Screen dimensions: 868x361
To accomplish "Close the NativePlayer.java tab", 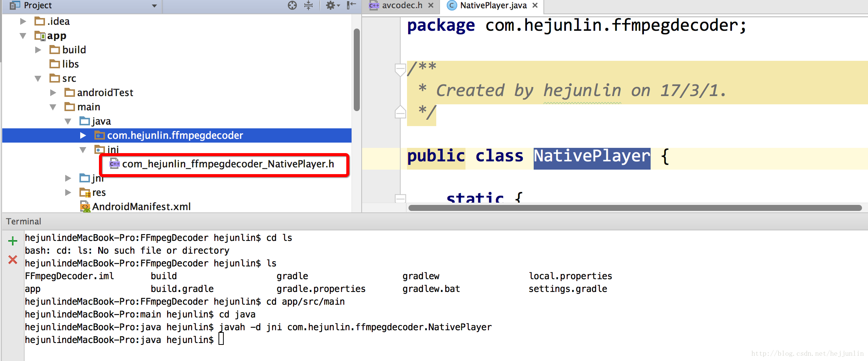I will pyautogui.click(x=535, y=5).
